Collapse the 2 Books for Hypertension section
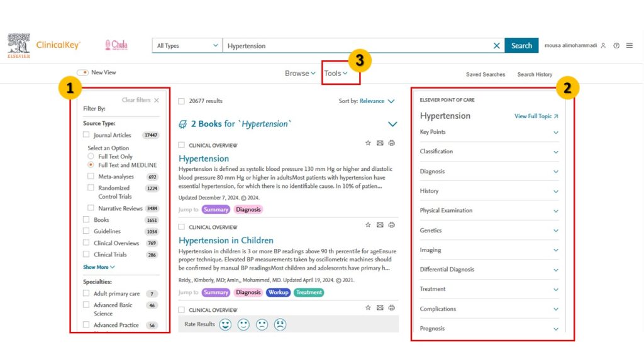Viewport: 644px width, 362px height. [392, 124]
